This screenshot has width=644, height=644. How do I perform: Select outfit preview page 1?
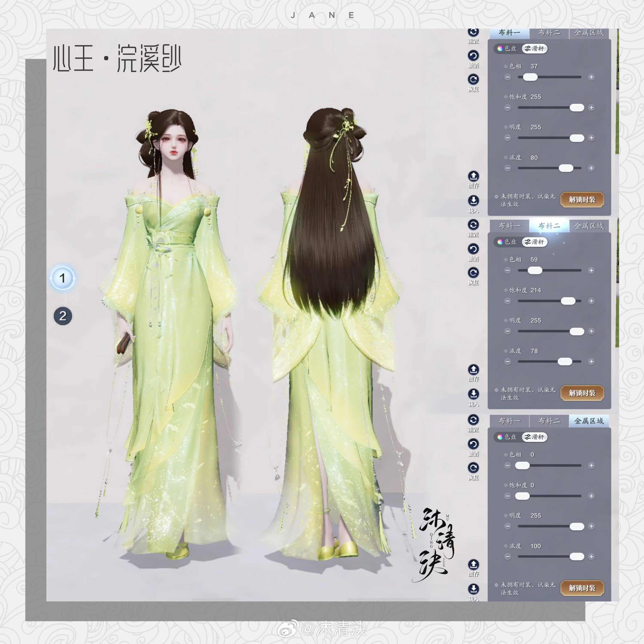[62, 278]
